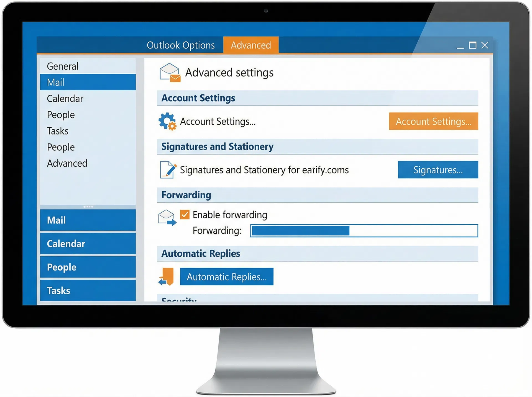Click the Advanced settings envelope icon
Viewport: 532px width, 397px height.
click(170, 73)
